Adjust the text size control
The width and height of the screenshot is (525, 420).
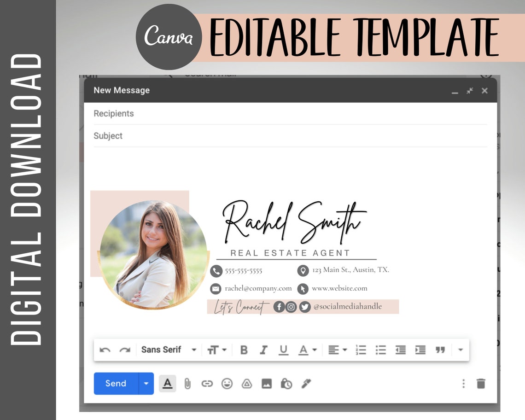(x=216, y=350)
